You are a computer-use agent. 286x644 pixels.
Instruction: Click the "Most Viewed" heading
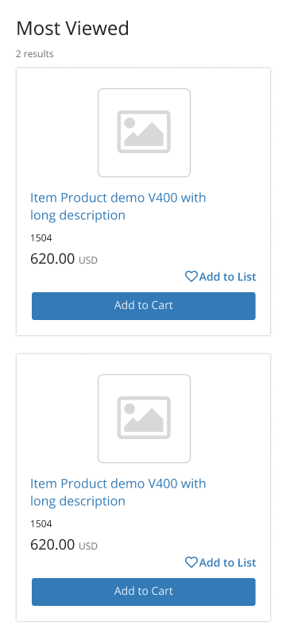(72, 29)
